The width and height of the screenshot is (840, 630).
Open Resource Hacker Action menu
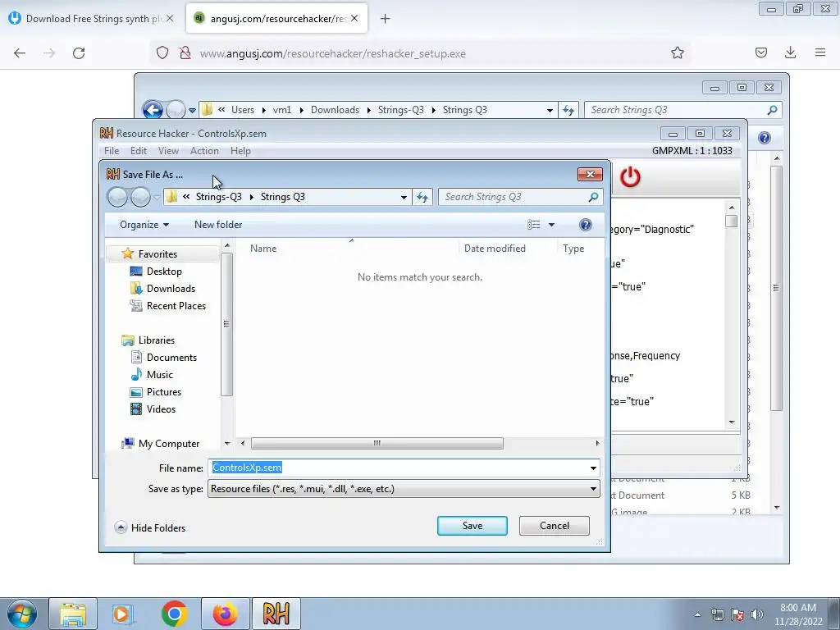204,151
